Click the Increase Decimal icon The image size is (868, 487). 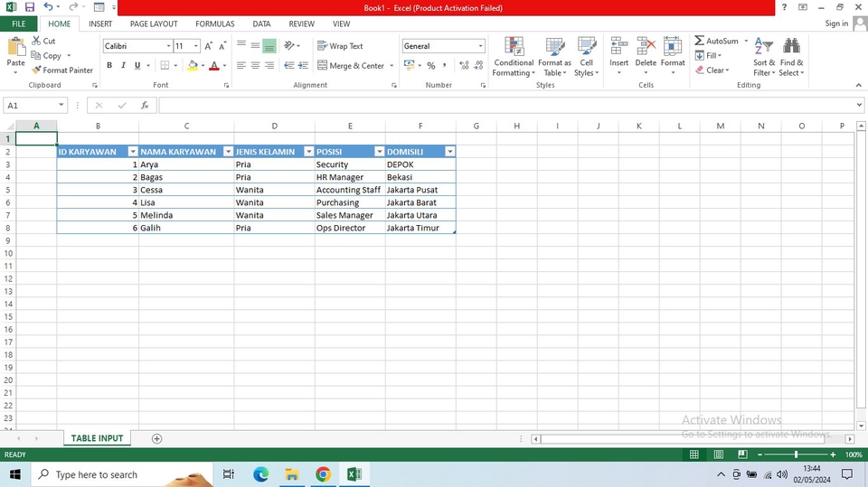[x=464, y=65]
